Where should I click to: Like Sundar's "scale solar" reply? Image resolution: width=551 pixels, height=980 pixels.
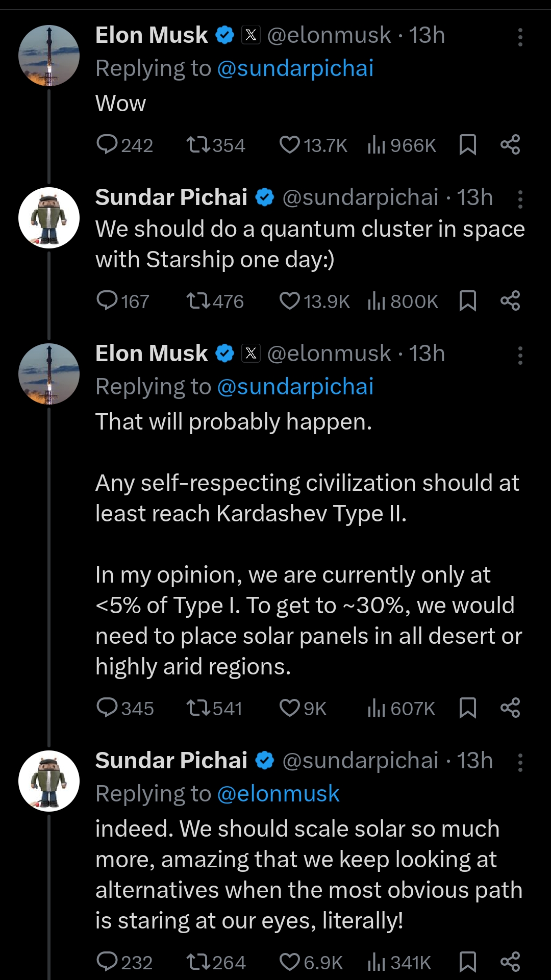pyautogui.click(x=290, y=962)
